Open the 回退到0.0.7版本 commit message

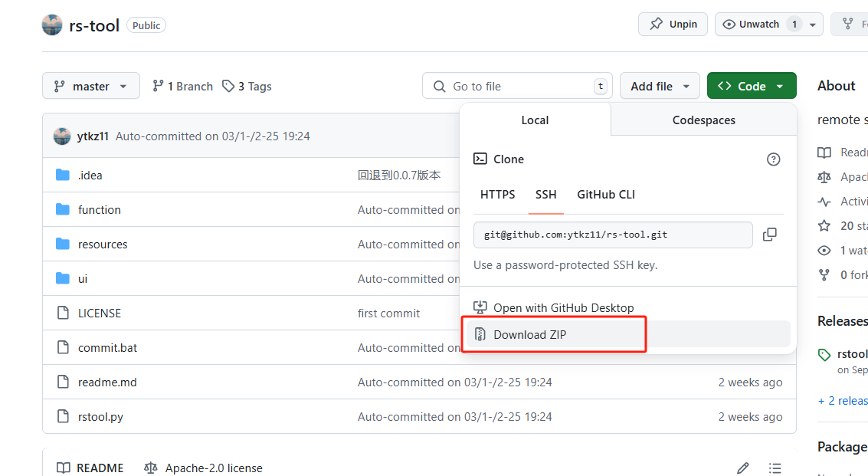click(x=399, y=175)
